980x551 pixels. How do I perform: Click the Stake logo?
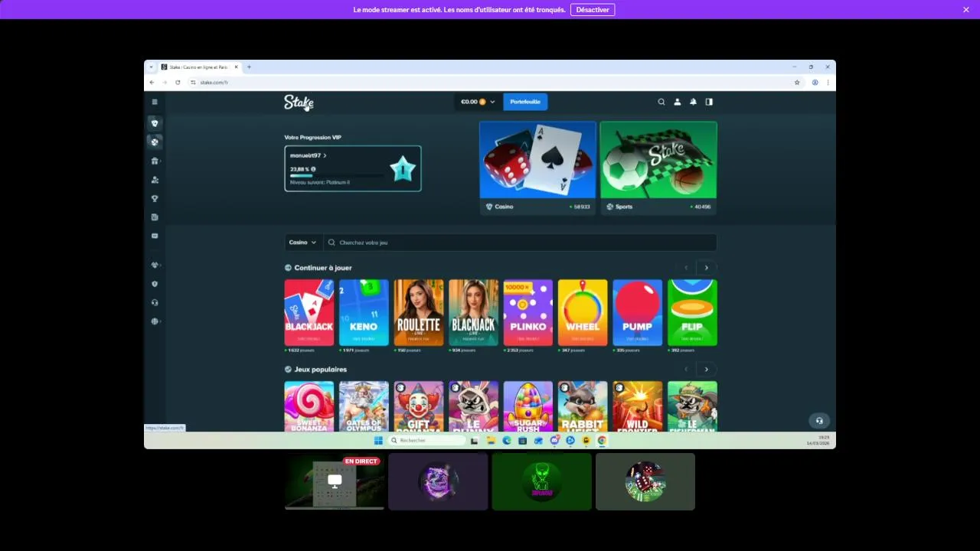tap(299, 102)
